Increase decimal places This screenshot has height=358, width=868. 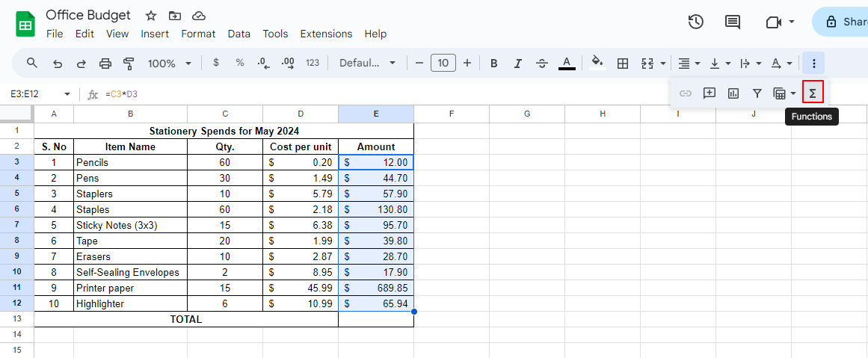coord(288,63)
